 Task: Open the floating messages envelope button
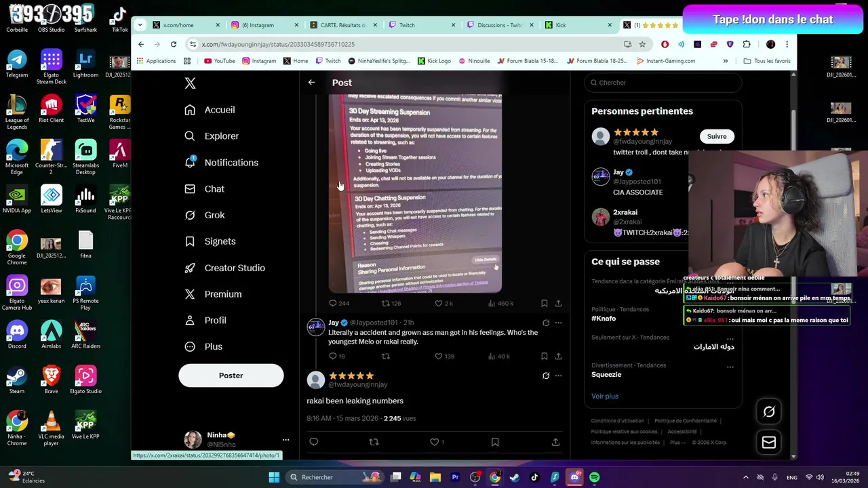pyautogui.click(x=769, y=443)
